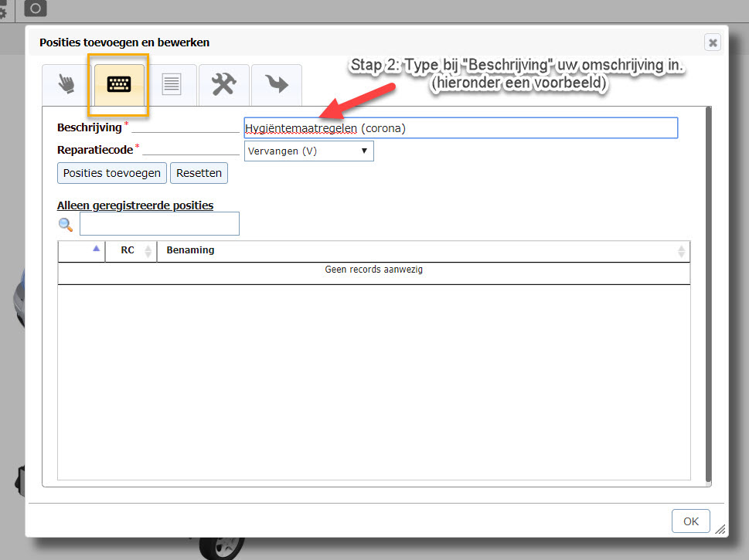Select the keyboard manual entry tab
This screenshot has width=749, height=560.
119,85
